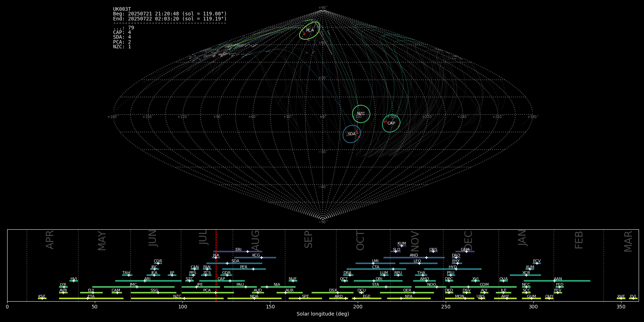Click the LEO shower bar on timeline
This screenshot has width=644, height=322.
pyautogui.click(x=418, y=263)
